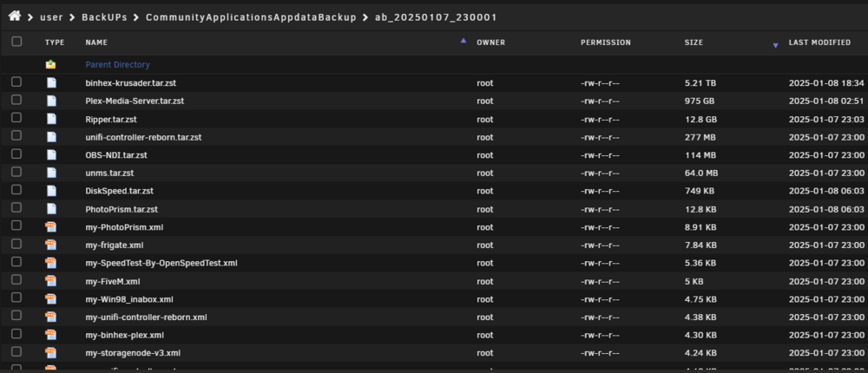This screenshot has height=373, width=868.
Task: Click XML icon for my-storagenode-v3.xml
Action: click(x=51, y=353)
